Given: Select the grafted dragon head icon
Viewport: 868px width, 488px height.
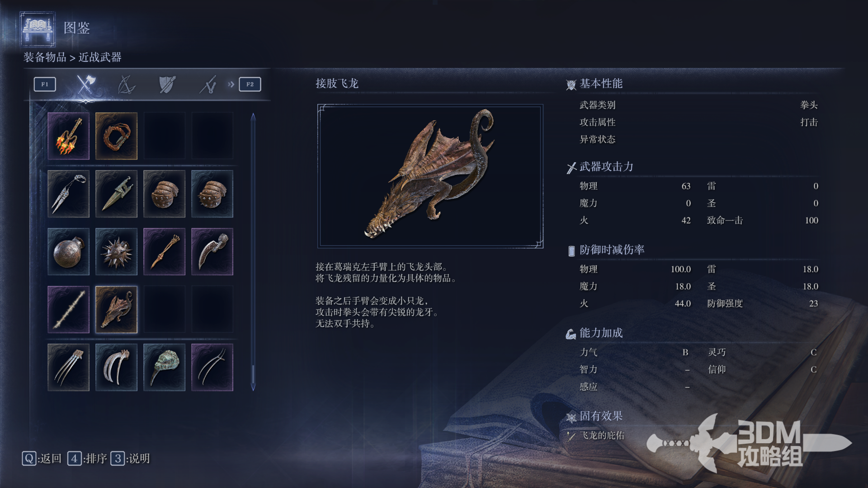Looking at the screenshot, I should [x=117, y=310].
